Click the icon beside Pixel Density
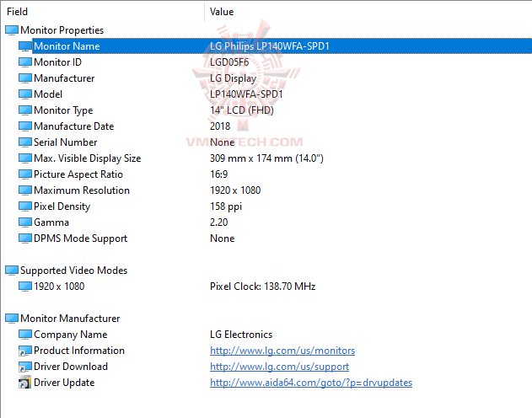Screen dimensions: 532x418 pyautogui.click(x=25, y=206)
